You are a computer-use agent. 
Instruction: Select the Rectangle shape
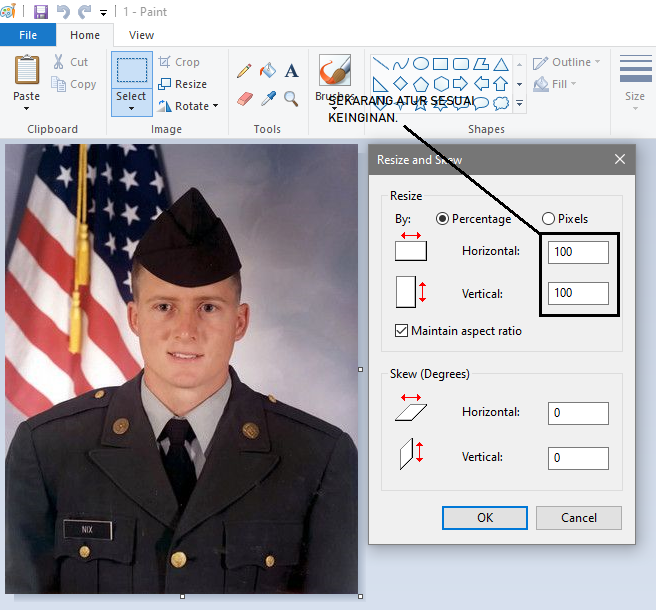coord(440,64)
